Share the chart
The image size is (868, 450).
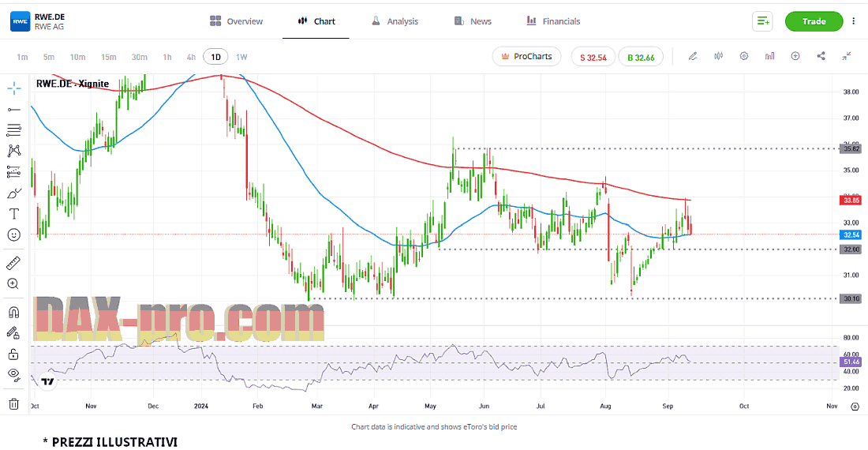(x=821, y=56)
